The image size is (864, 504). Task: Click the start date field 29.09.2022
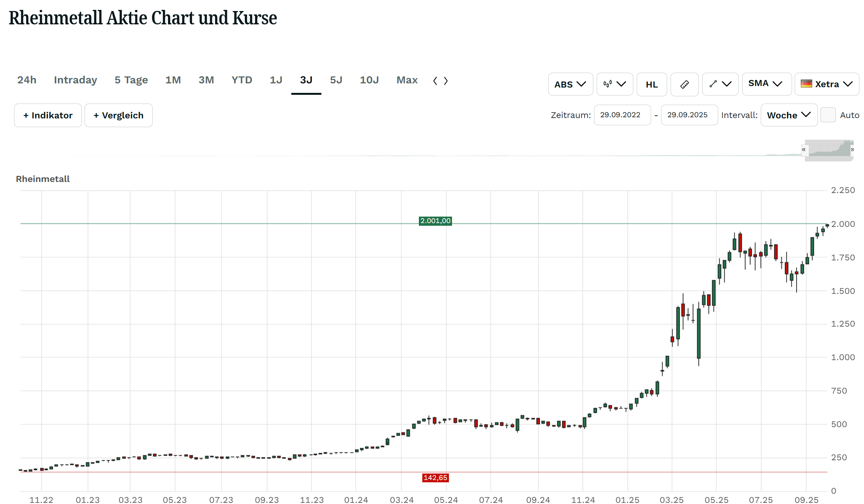(x=622, y=115)
